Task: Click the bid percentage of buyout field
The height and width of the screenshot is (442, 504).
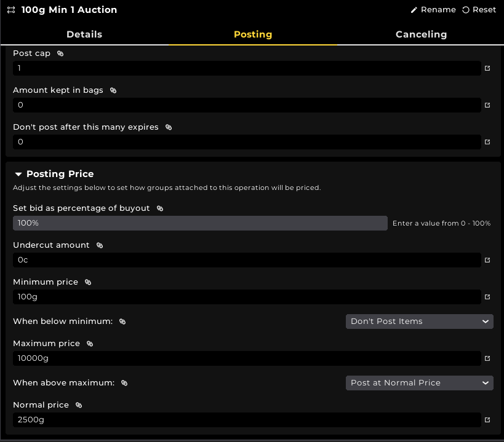Action: [200, 223]
